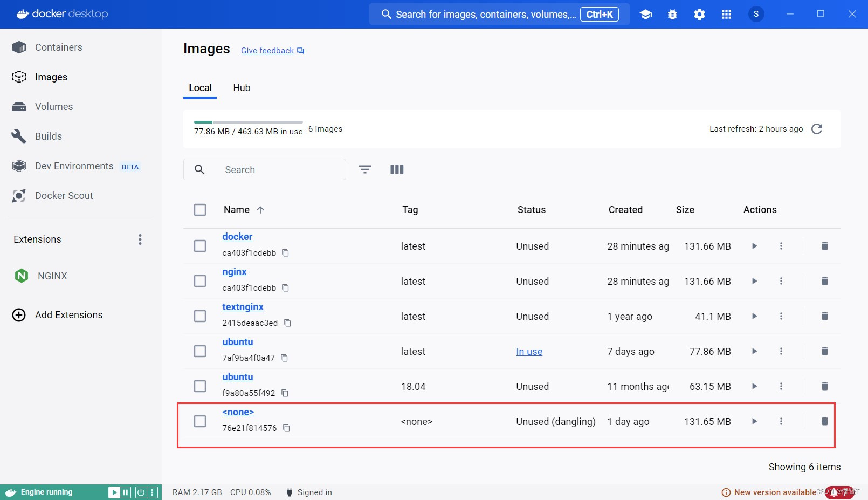868x500 pixels.
Task: Open Builds in sidebar
Action: click(49, 136)
